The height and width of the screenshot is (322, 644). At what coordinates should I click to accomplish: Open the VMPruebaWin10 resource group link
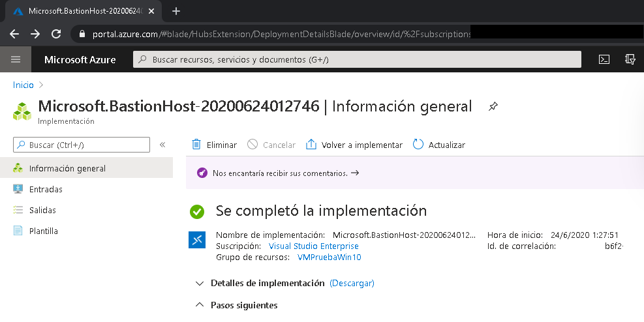(329, 257)
